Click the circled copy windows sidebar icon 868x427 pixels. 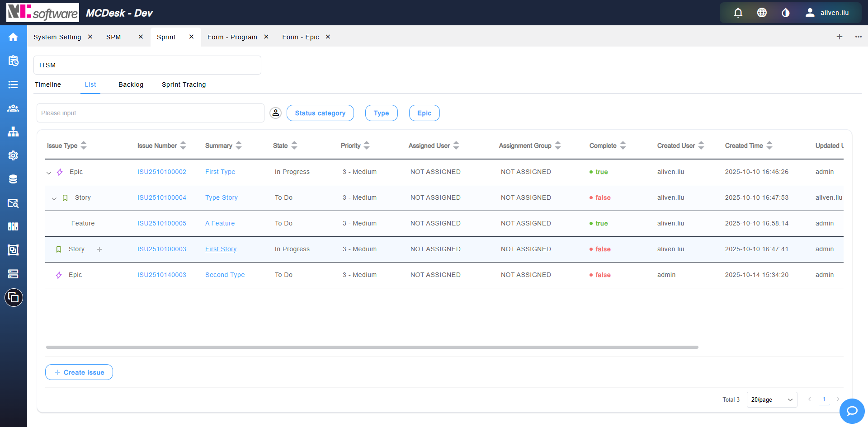pyautogui.click(x=14, y=297)
